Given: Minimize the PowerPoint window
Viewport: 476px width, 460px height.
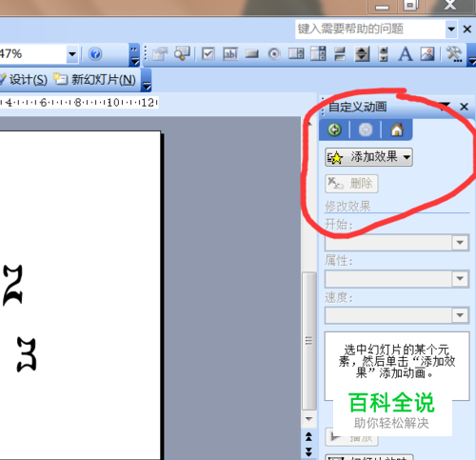Looking at the screenshot, I should (382, 7).
